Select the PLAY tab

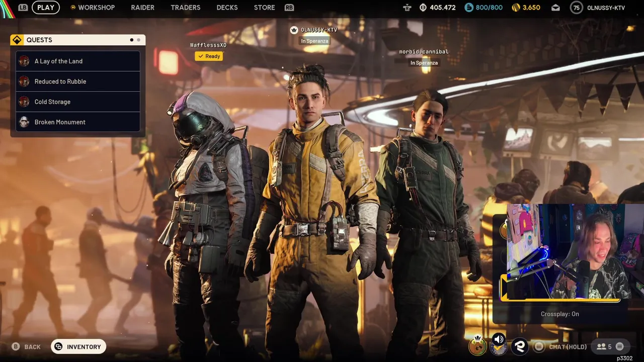46,8
